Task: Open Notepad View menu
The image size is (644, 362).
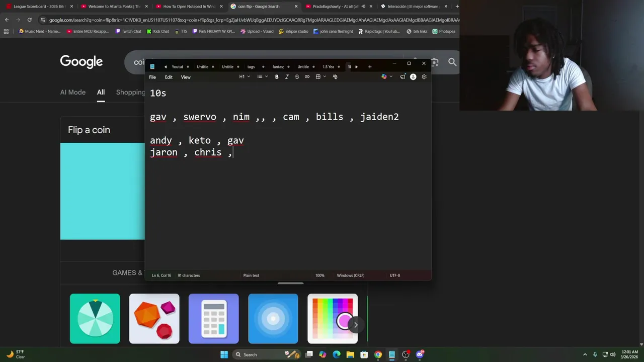Action: pyautogui.click(x=186, y=77)
